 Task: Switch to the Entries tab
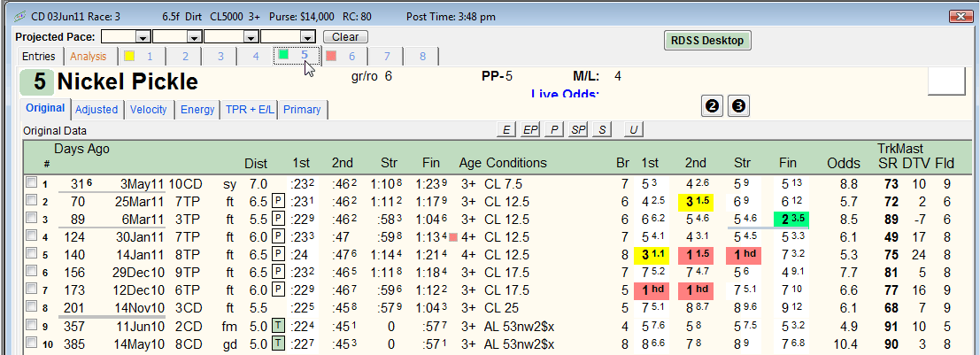point(39,57)
